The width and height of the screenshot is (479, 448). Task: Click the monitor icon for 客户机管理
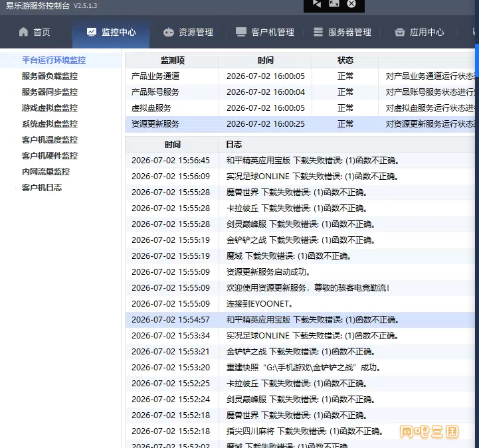pos(240,32)
